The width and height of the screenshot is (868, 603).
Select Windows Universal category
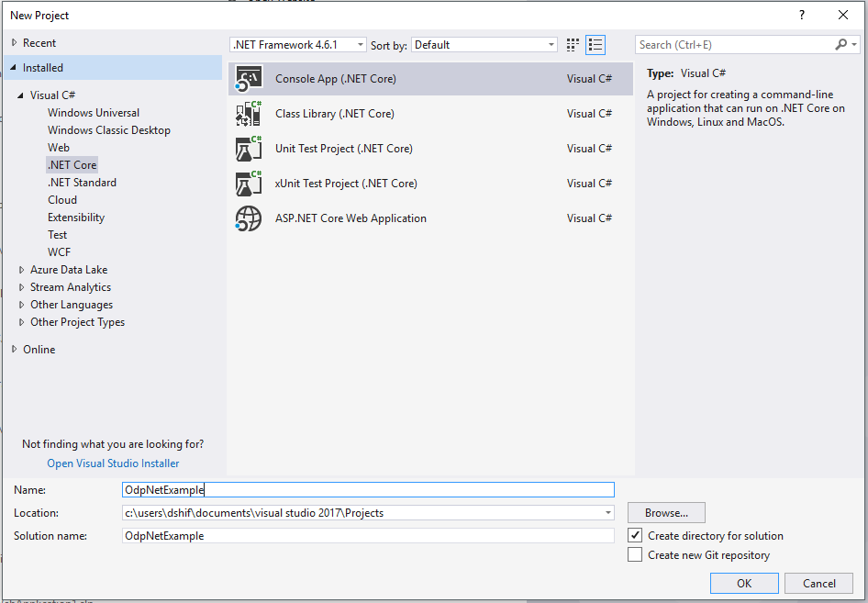point(94,112)
